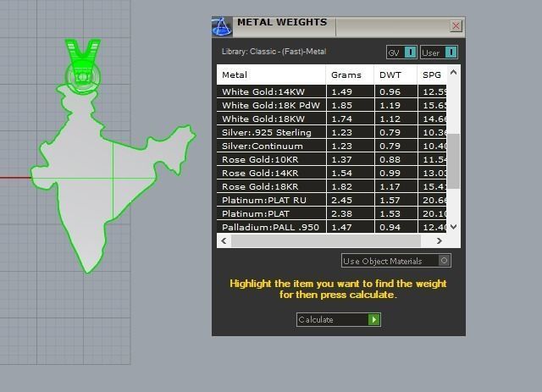Sort by the Metal column header

(271, 75)
